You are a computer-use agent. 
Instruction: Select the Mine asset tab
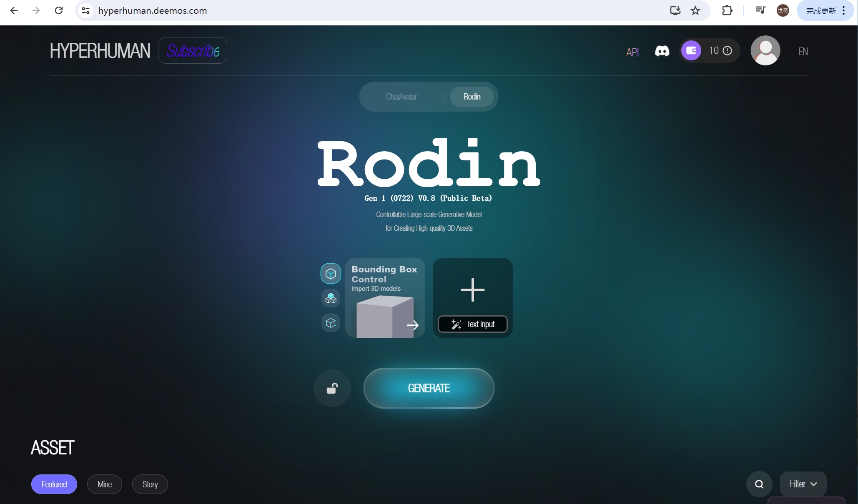coord(105,484)
